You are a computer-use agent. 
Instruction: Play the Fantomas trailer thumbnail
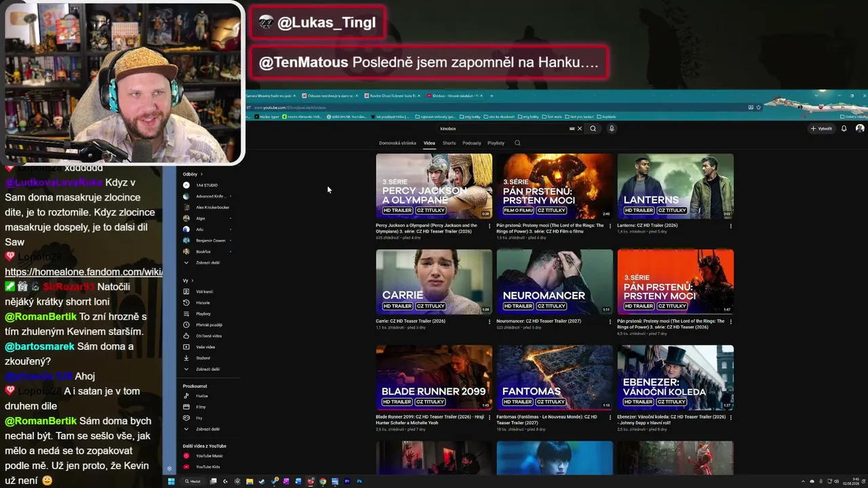tap(555, 378)
